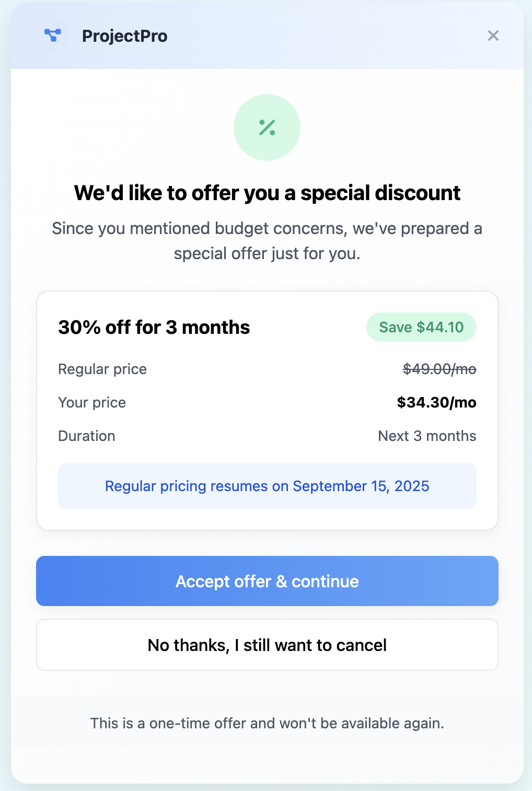Choose No thanks, I still want to cancel

click(x=267, y=645)
